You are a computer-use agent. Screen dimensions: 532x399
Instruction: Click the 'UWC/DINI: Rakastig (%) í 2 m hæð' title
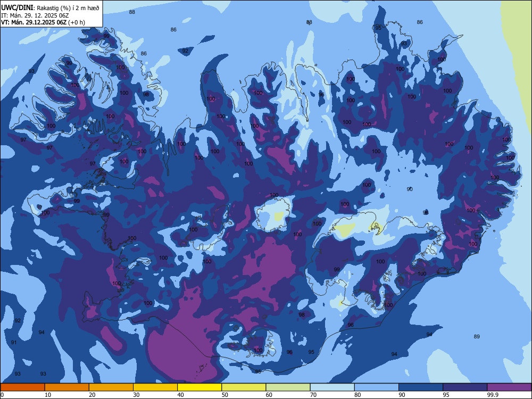(50, 8)
